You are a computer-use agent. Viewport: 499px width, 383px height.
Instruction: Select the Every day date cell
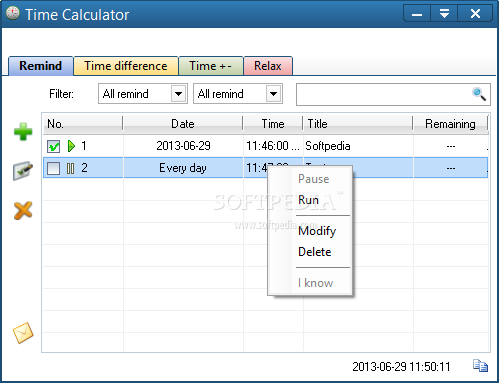(183, 168)
